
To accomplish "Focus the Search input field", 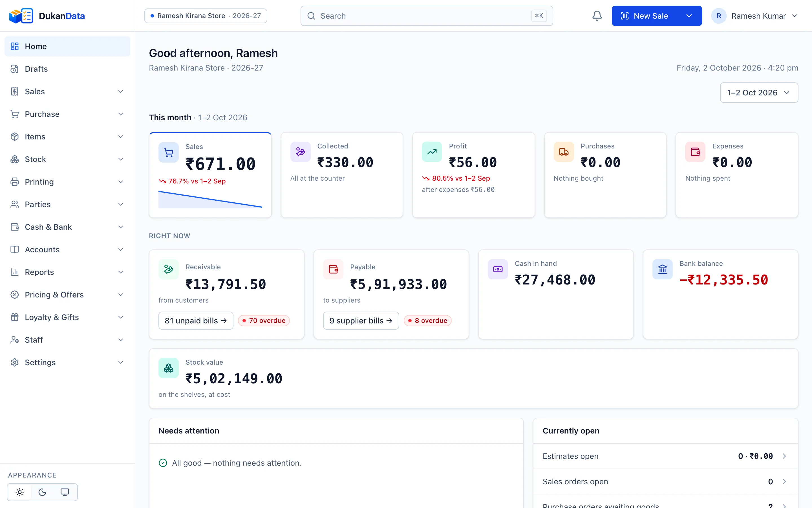I will tap(427, 16).
